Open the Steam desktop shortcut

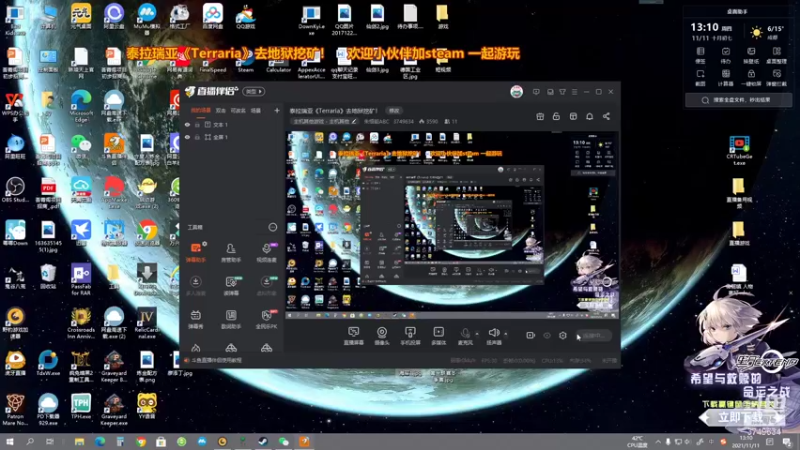click(245, 60)
